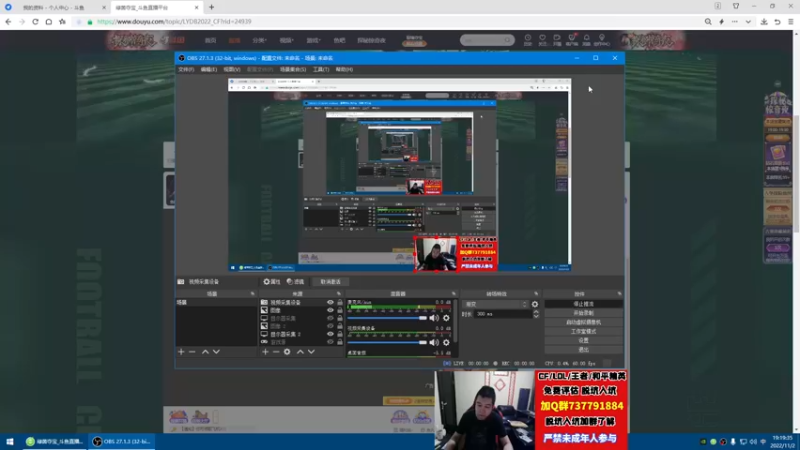Open the 视图(V) menu in OBS
800x450 pixels.
coord(232,69)
